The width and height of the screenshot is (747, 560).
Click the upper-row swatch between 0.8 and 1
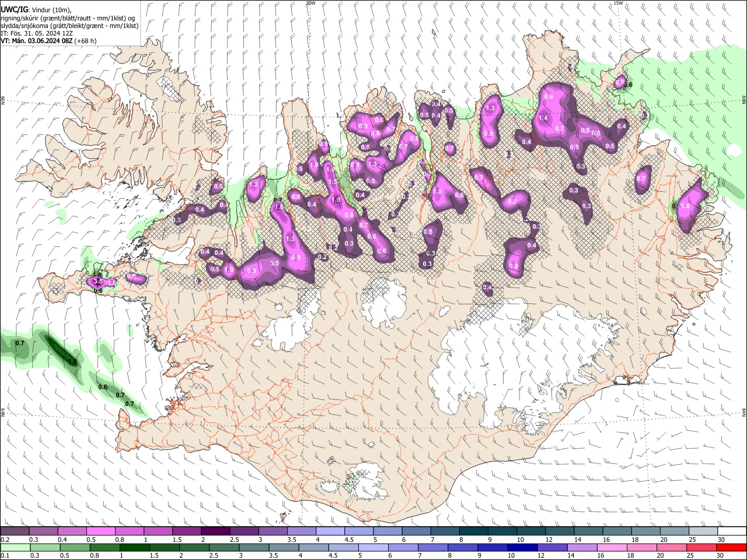click(x=129, y=531)
